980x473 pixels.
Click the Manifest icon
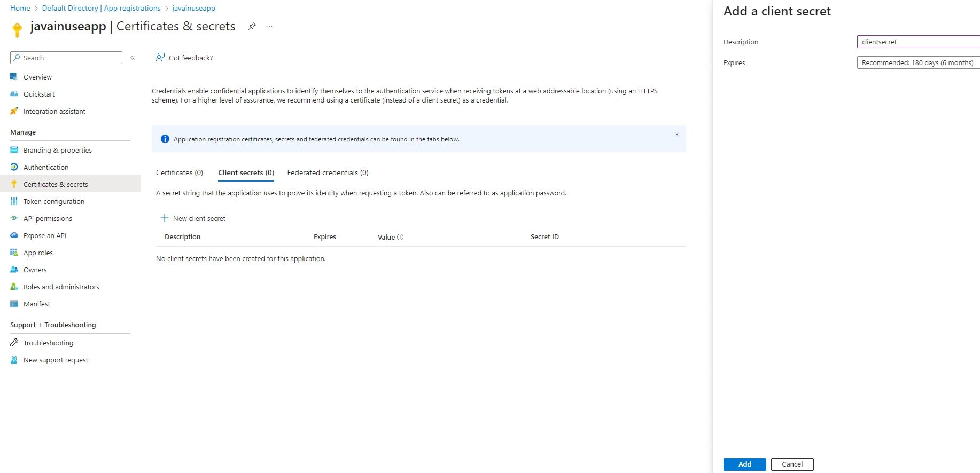pyautogui.click(x=14, y=304)
